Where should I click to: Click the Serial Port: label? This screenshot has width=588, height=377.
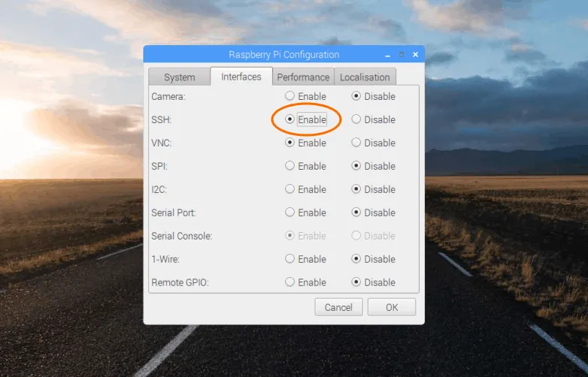(x=174, y=213)
